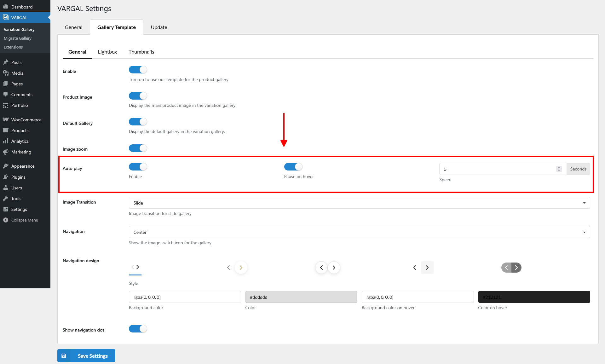This screenshot has width=605, height=364.
Task: Click the Collapse Menu arrow icon
Action: point(6,220)
